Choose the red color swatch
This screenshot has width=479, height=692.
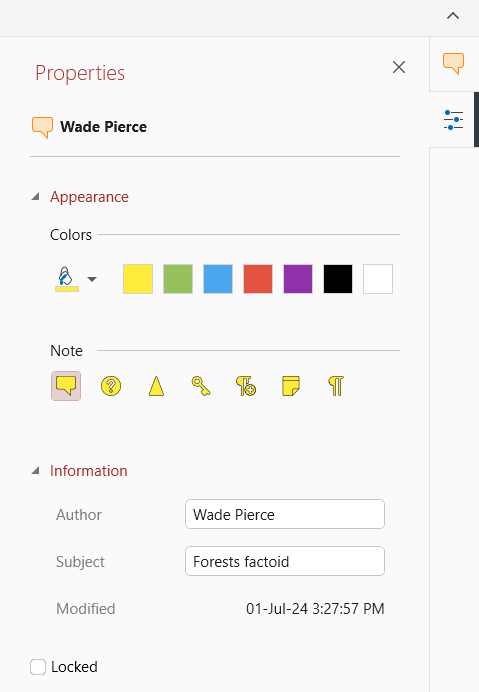pos(258,279)
